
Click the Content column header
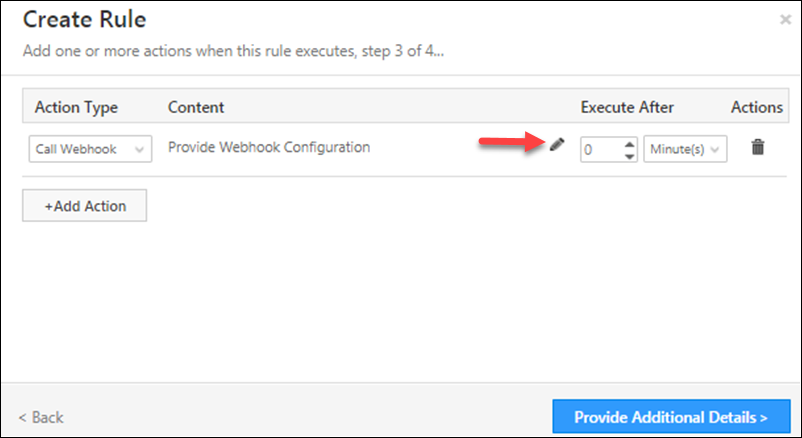click(196, 107)
